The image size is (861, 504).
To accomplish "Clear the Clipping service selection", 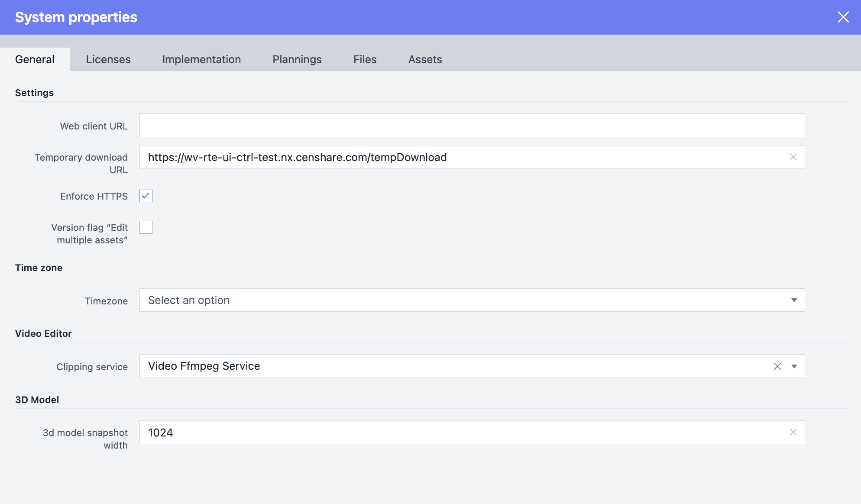I will (x=778, y=366).
